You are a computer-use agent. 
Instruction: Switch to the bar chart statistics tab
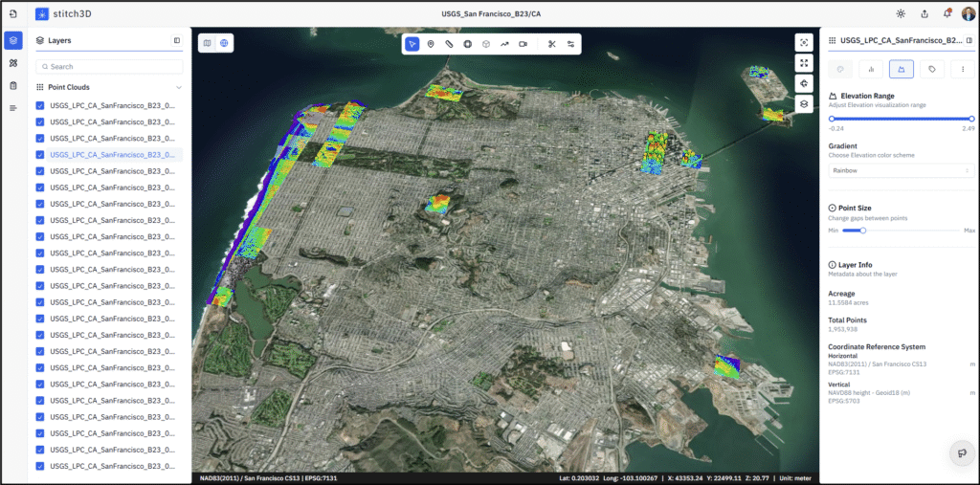[x=871, y=69]
